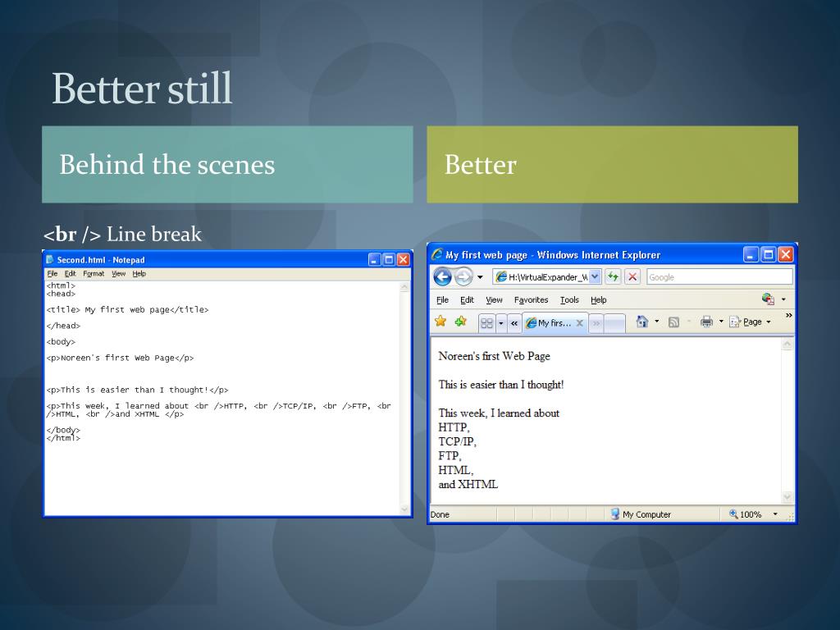Click the add-on icon right of Help menu

pyautogui.click(x=768, y=299)
